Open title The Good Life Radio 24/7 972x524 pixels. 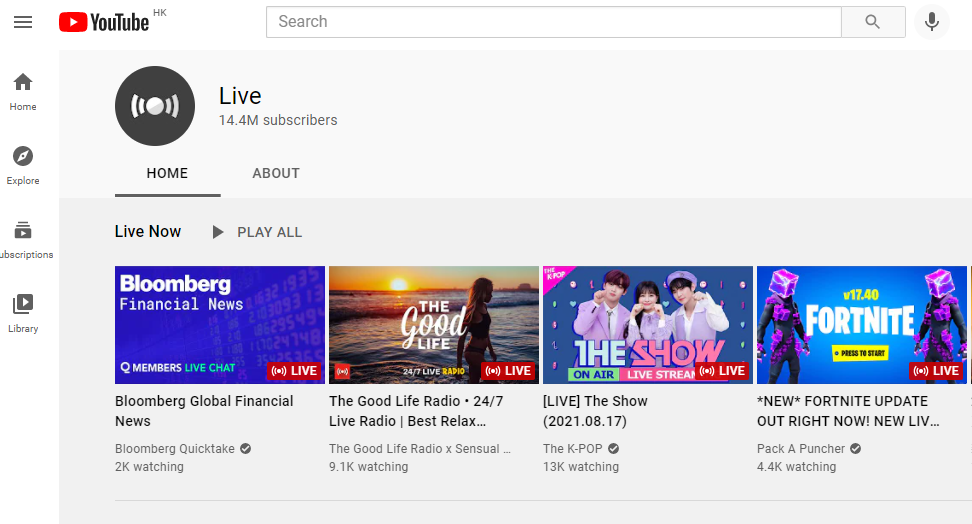click(x=416, y=411)
